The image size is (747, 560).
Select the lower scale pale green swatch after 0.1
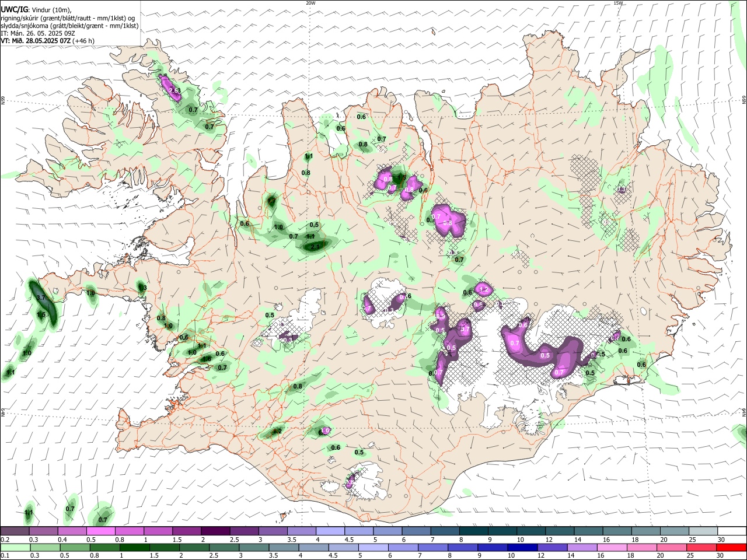pyautogui.click(x=15, y=547)
